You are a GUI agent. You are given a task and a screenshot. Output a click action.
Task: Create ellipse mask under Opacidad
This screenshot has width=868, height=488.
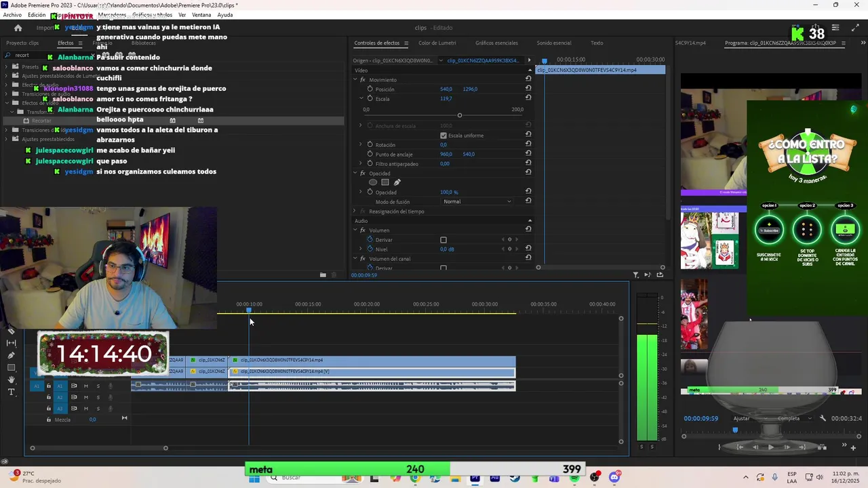point(372,182)
